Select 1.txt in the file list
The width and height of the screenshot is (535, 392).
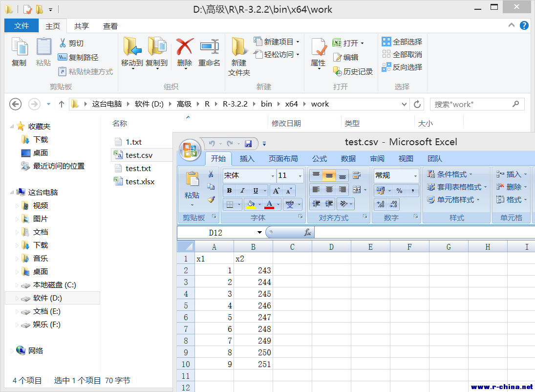[133, 142]
